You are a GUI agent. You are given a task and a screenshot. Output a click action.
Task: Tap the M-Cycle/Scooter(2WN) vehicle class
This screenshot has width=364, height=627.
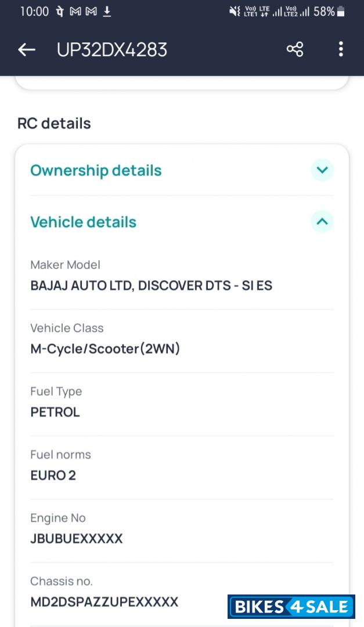[105, 349]
